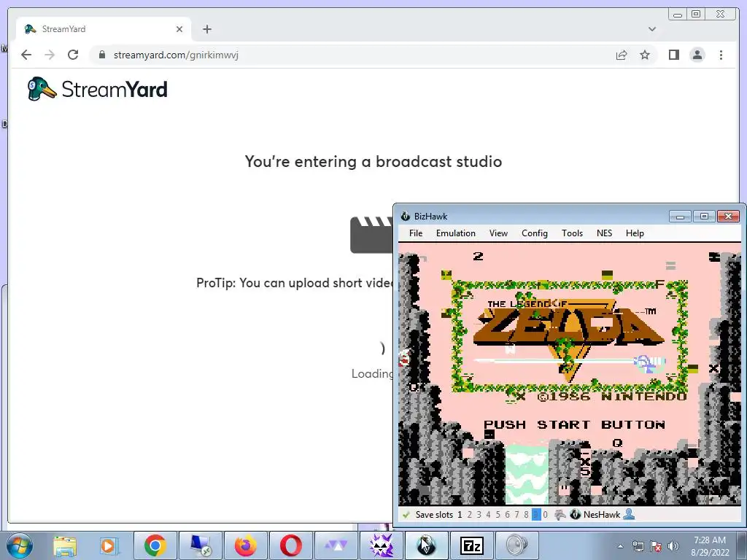The image size is (747, 560).
Task: Switch to BizHawk in taskbar
Action: (x=426, y=545)
